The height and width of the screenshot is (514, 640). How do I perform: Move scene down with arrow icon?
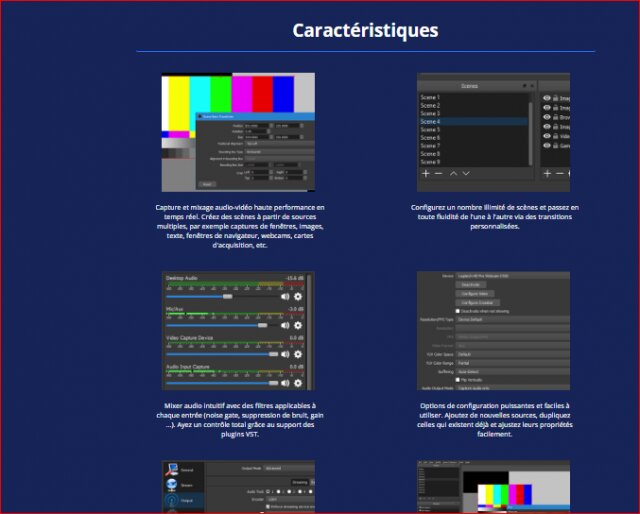click(x=466, y=174)
